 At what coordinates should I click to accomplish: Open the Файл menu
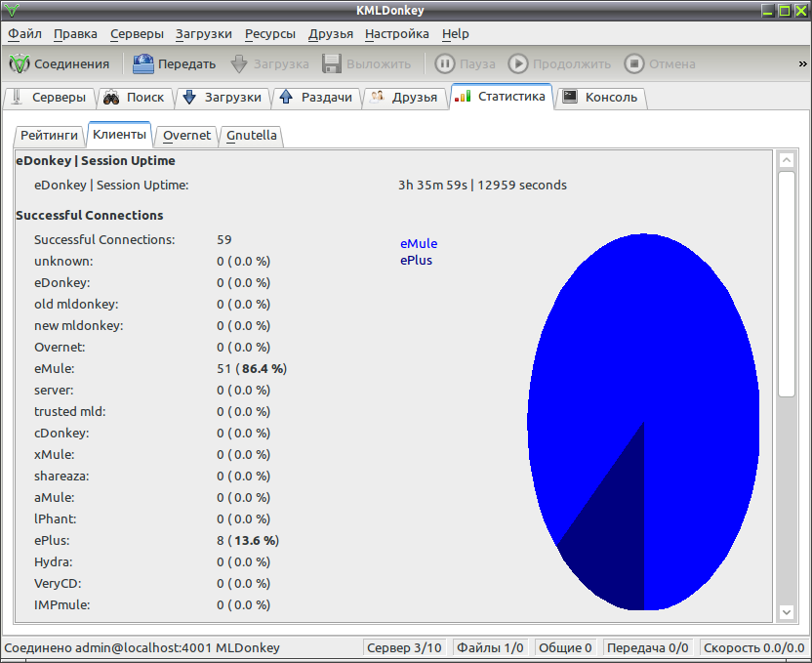pos(24,34)
